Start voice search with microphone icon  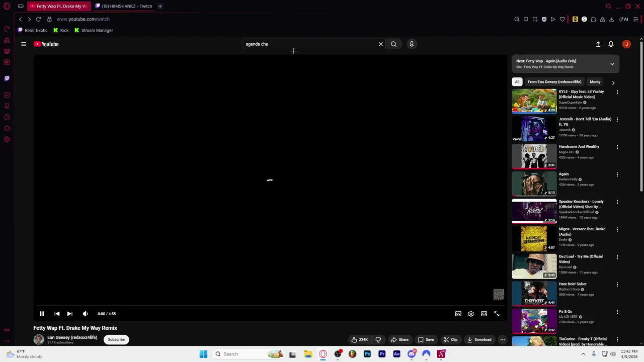point(412,44)
